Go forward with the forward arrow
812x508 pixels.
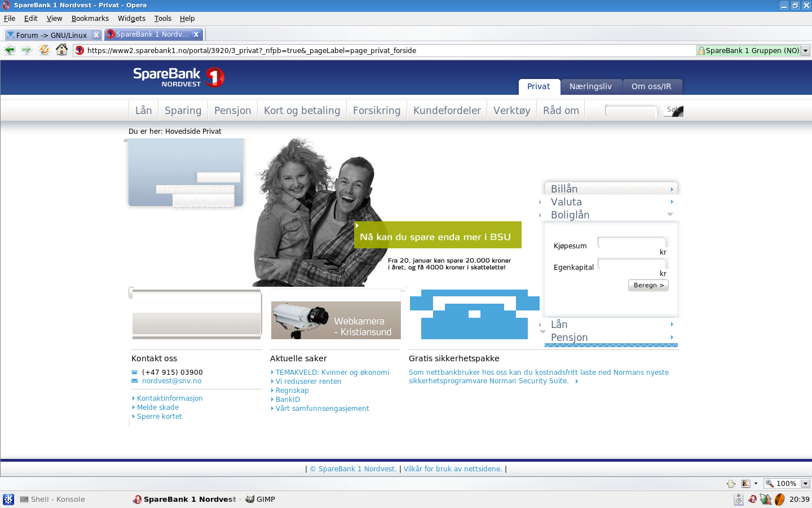(x=27, y=50)
